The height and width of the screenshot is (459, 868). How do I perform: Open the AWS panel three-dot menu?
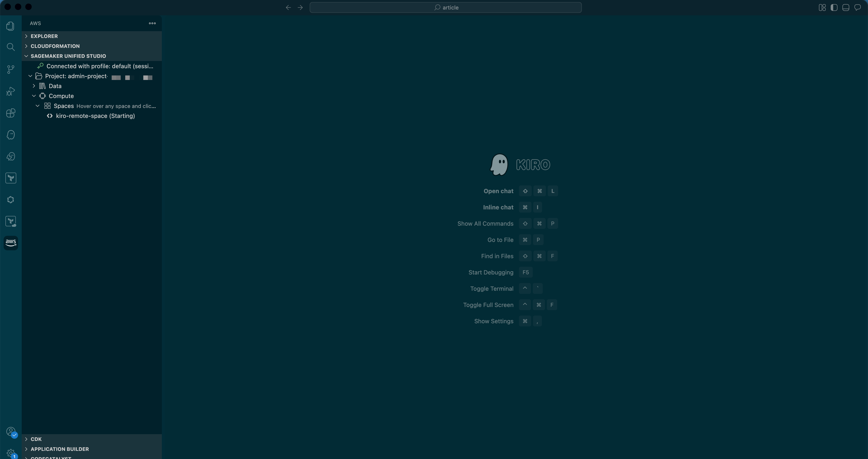(152, 23)
